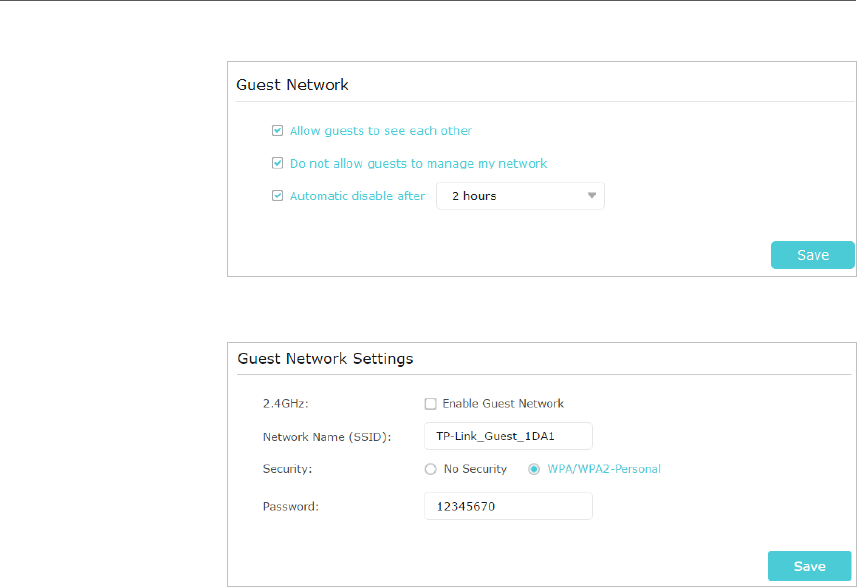
Task: Uncheck the 'Automatic disable after' checkbox
Action: pyautogui.click(x=278, y=196)
